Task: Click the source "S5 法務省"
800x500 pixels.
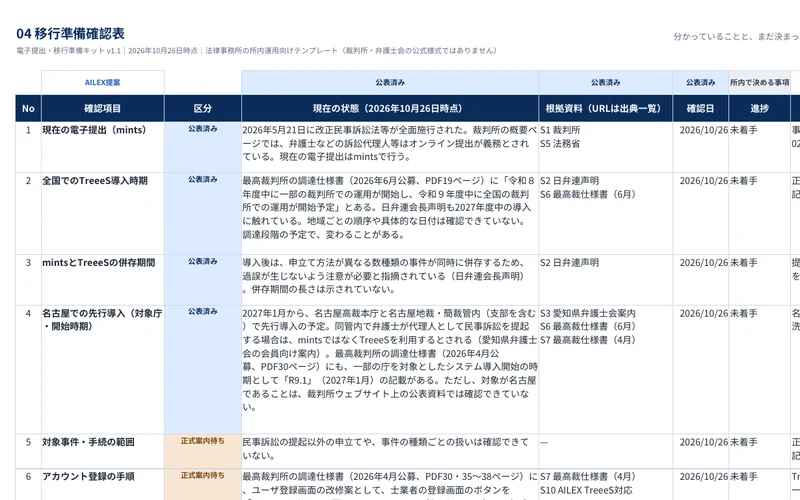Action: 560,144
